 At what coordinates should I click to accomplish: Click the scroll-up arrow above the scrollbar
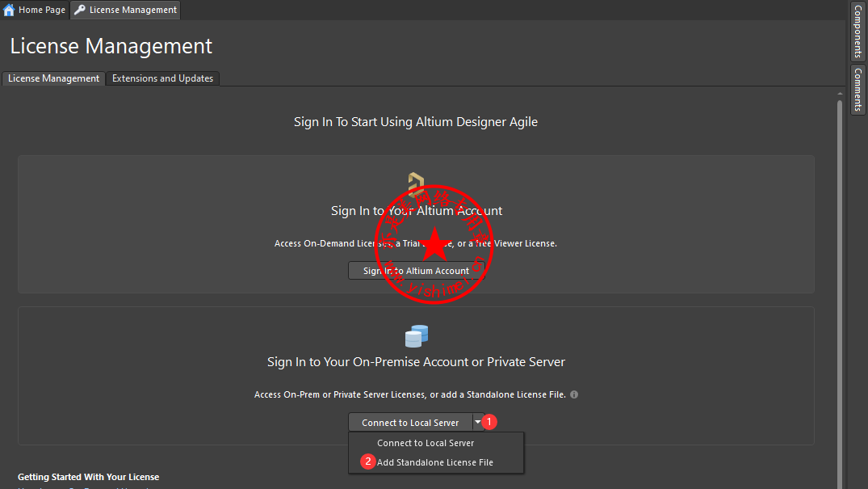(x=839, y=94)
